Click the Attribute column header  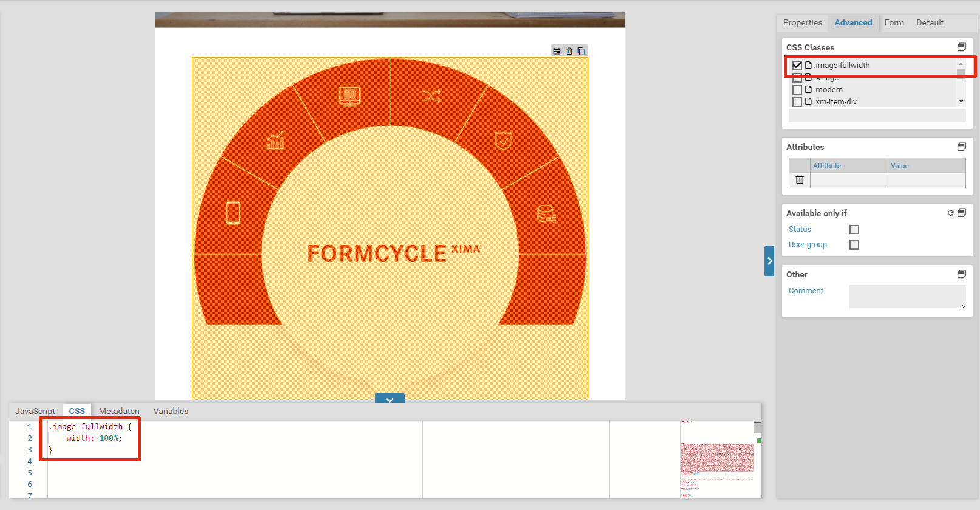click(x=849, y=166)
